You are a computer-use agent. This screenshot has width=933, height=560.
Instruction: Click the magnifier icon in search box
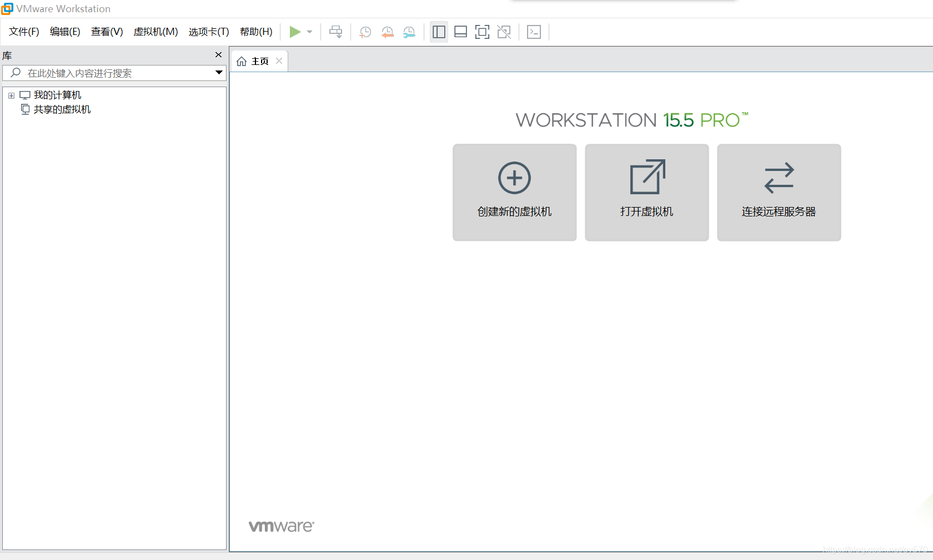click(16, 73)
